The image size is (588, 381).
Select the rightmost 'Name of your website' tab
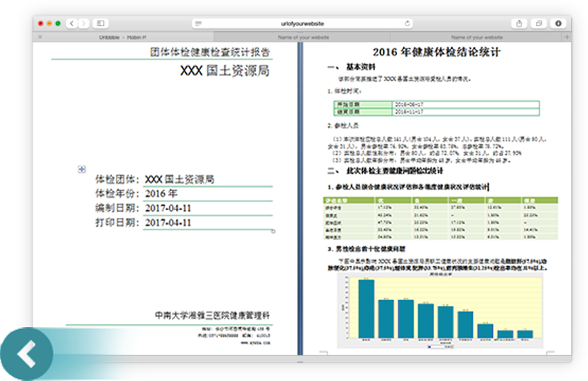point(476,37)
